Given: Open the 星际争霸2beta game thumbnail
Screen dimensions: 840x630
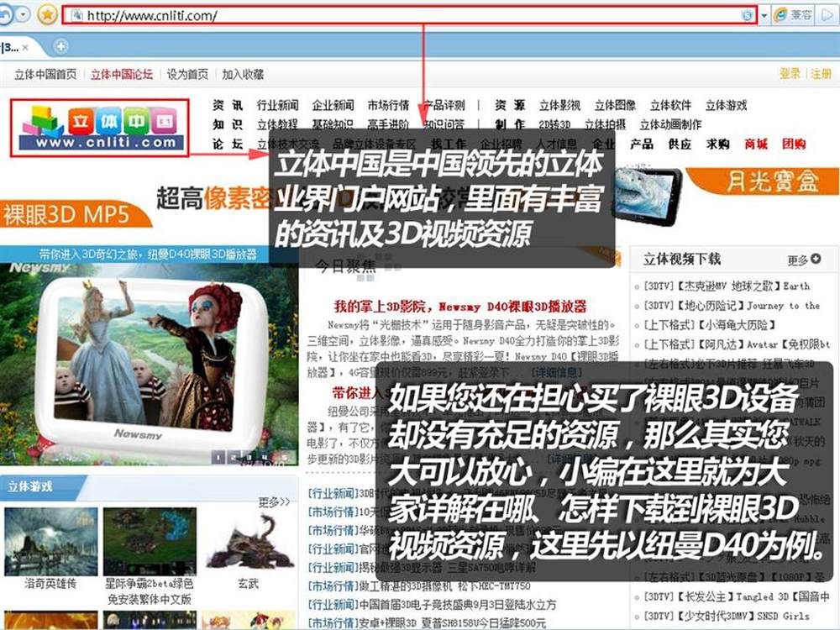Looking at the screenshot, I should coord(150,542).
